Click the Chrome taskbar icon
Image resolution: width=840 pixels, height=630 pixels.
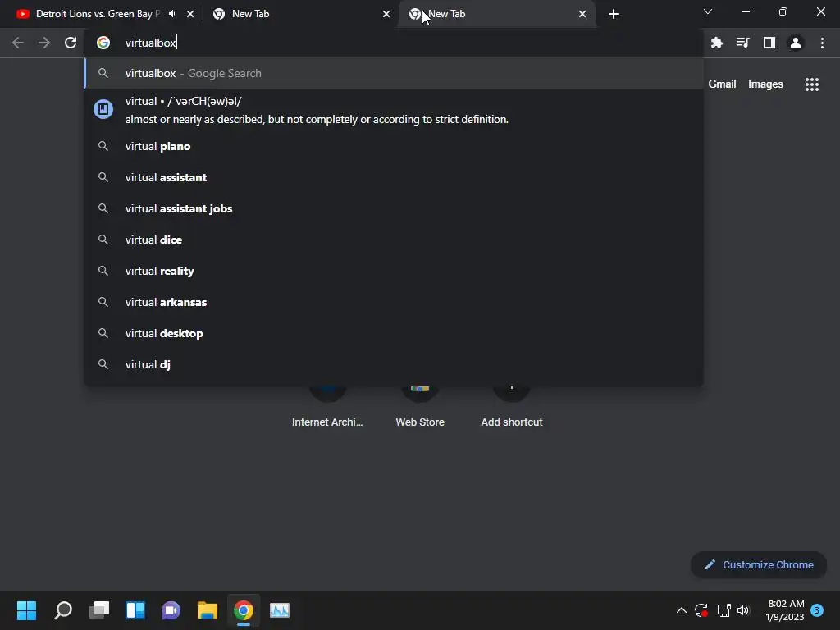243,610
